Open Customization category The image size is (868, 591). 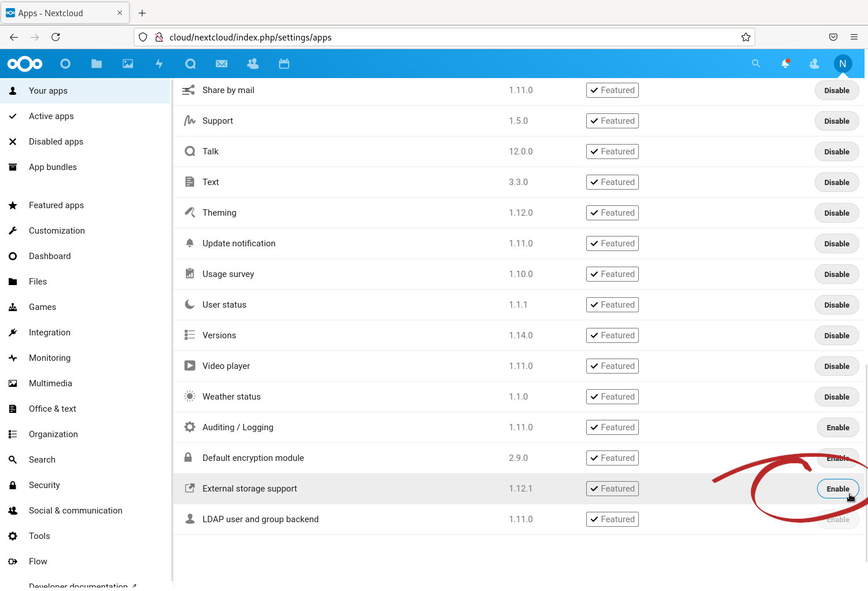click(85, 231)
